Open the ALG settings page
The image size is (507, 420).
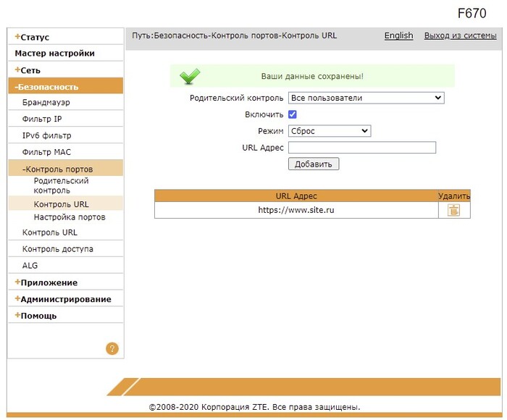click(x=30, y=266)
